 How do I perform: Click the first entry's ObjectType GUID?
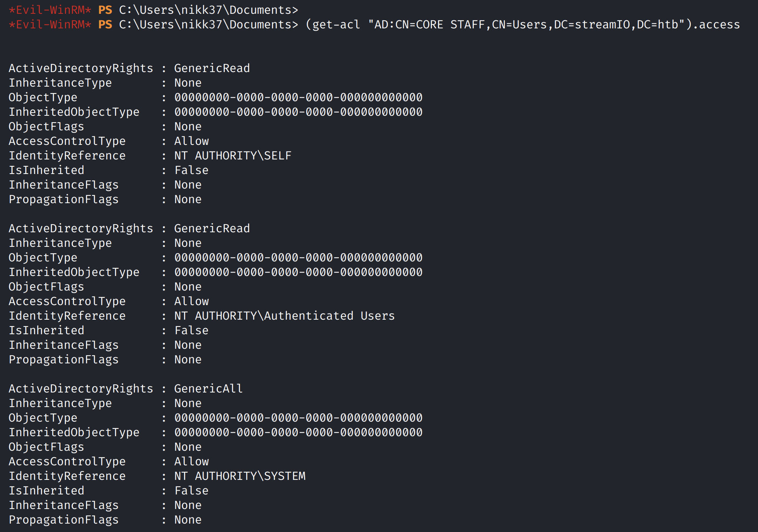pos(298,97)
